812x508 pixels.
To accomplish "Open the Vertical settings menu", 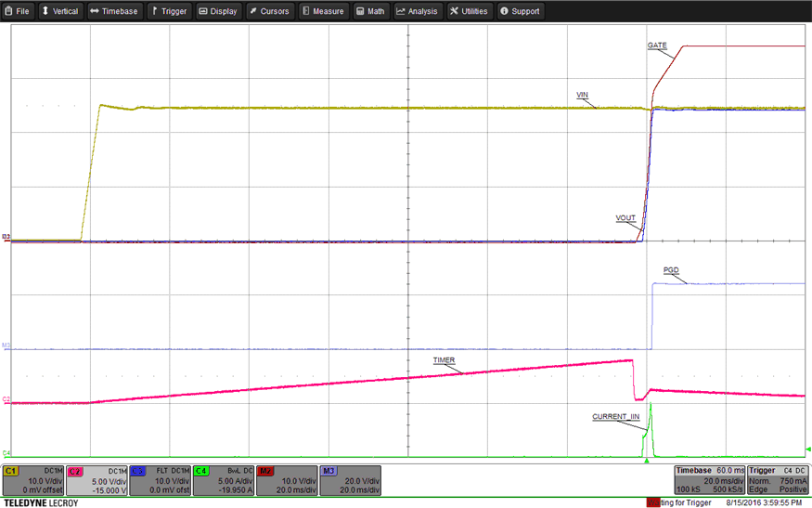I will (x=60, y=11).
